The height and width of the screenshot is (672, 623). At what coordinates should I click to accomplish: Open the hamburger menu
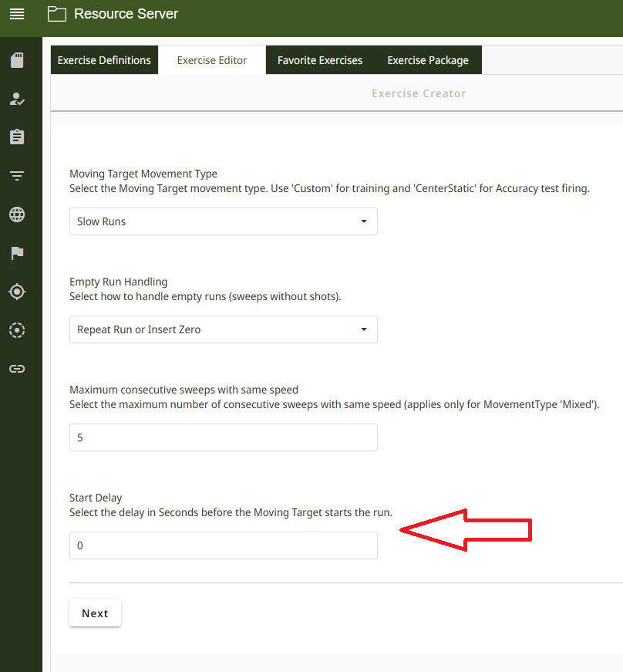point(17,14)
